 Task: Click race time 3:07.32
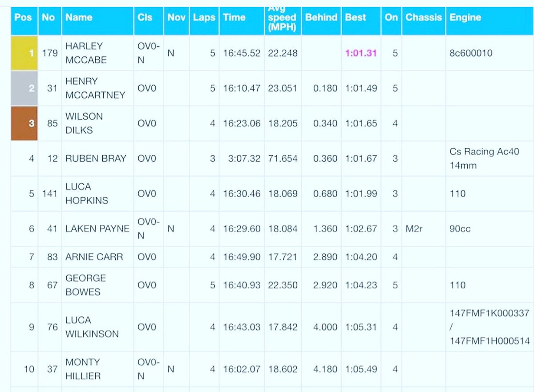245,158
